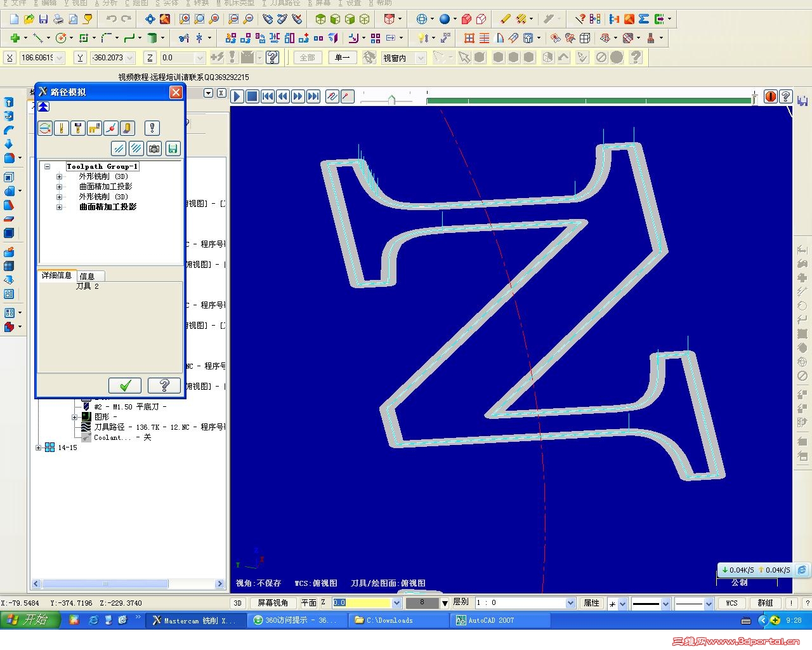Adjust the simulation speed slider
This screenshot has height=650, width=812.
391,99
